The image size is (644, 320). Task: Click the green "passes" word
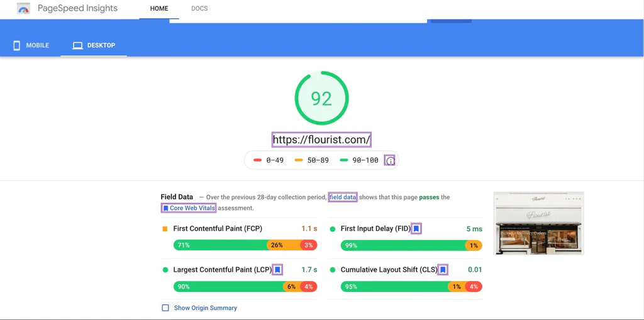(429, 197)
